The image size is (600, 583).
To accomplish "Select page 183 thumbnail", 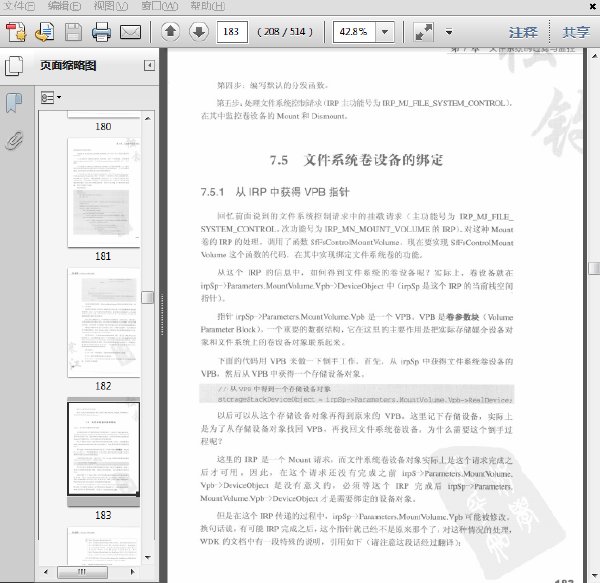I will click(104, 449).
